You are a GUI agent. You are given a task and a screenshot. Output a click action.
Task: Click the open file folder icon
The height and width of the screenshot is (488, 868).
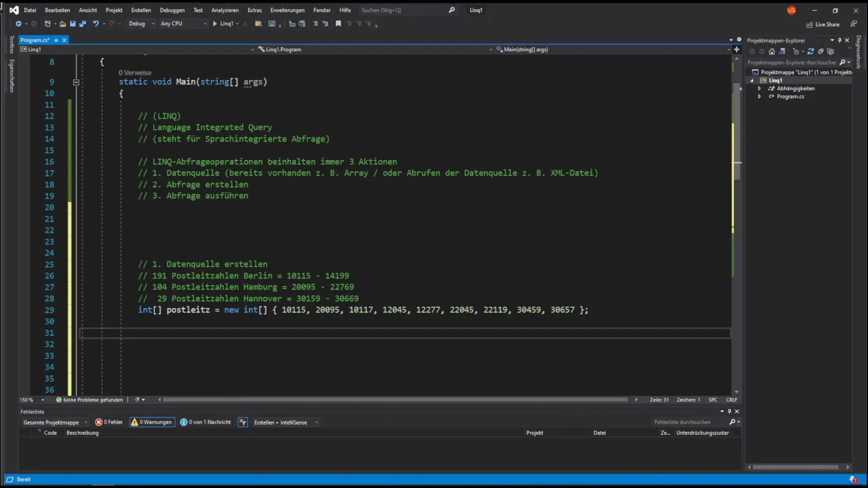point(63,23)
